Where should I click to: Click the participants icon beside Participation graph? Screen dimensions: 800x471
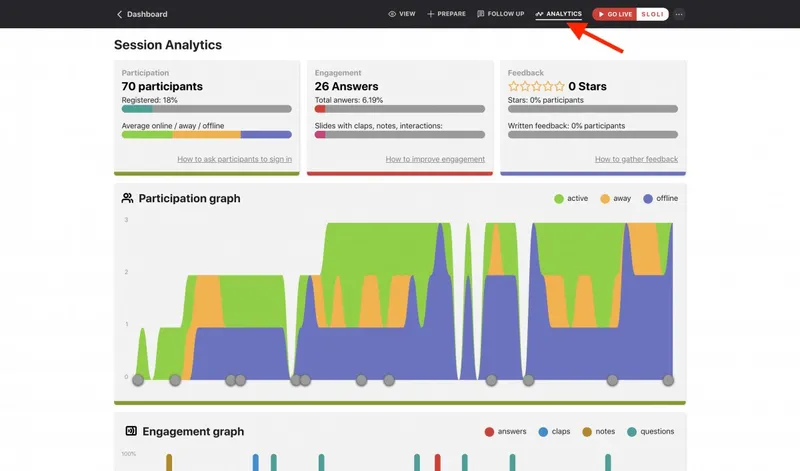(127, 198)
